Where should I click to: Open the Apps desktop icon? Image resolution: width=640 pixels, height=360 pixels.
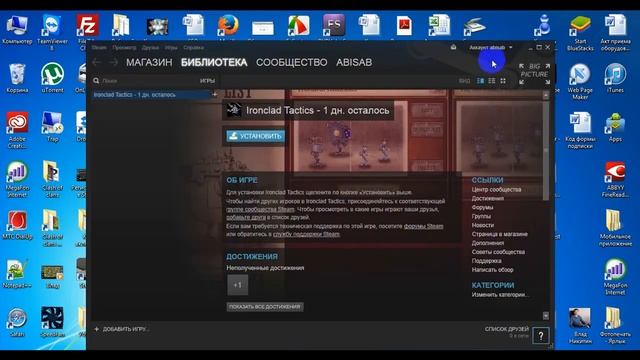click(615, 127)
